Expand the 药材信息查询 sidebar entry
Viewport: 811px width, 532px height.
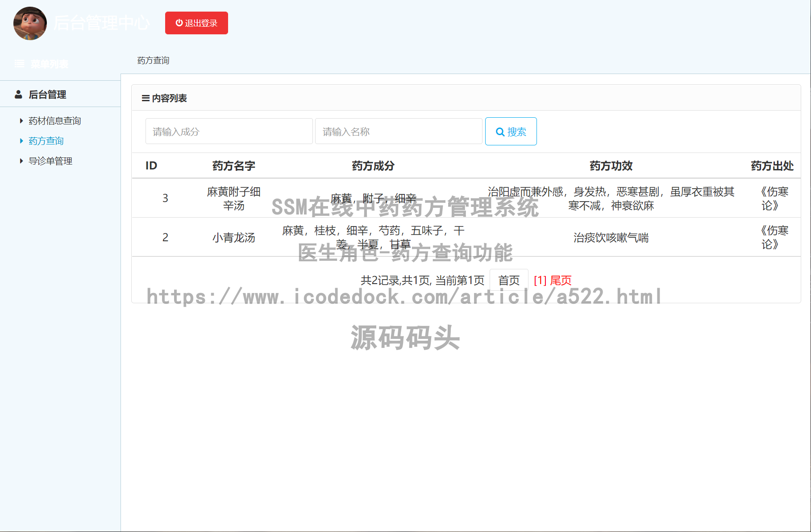54,120
